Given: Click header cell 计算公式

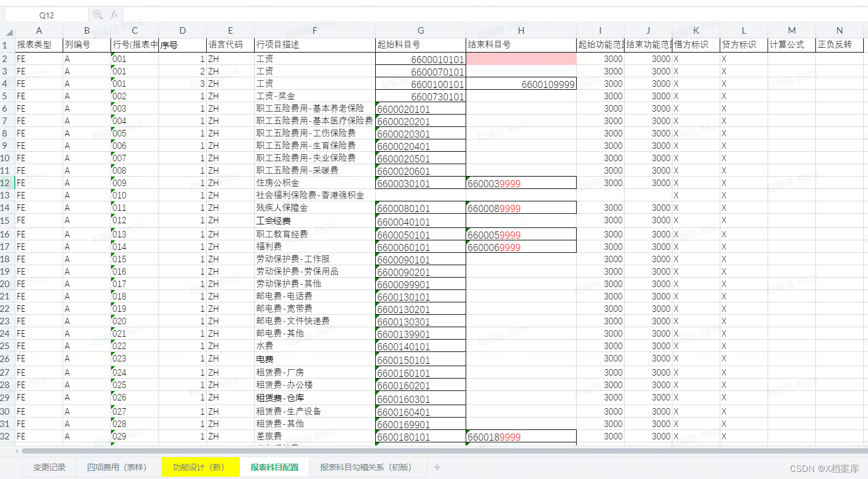Looking at the screenshot, I should point(792,45).
